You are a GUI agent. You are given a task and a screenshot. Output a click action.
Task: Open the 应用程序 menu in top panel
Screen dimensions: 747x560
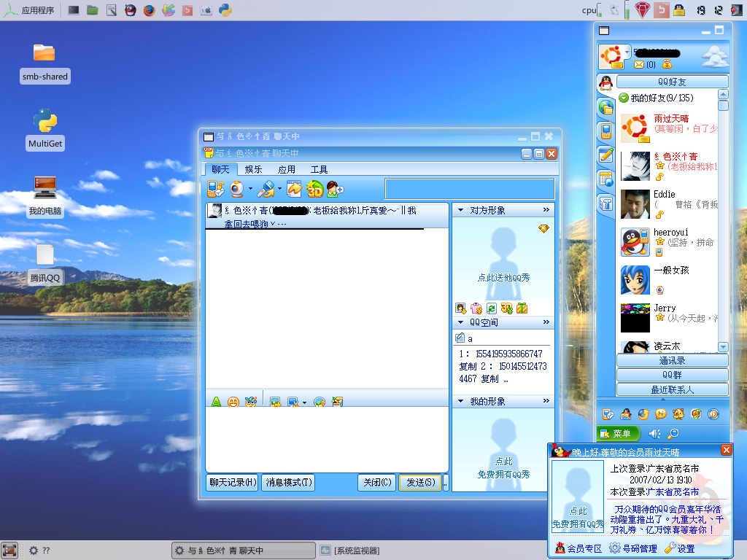pyautogui.click(x=29, y=10)
